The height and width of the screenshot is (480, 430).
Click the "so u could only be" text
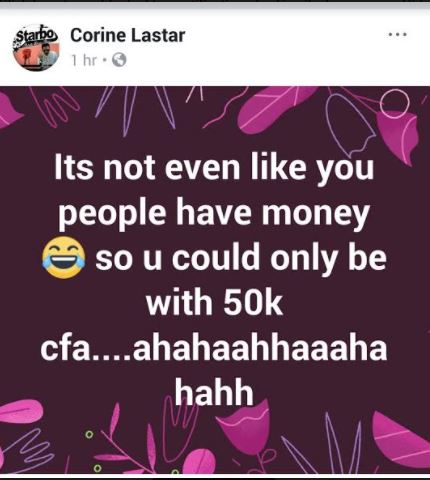click(x=241, y=258)
